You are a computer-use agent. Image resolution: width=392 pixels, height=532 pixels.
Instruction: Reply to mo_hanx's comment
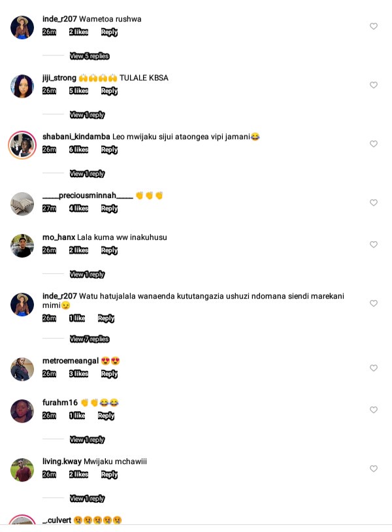coord(109,250)
